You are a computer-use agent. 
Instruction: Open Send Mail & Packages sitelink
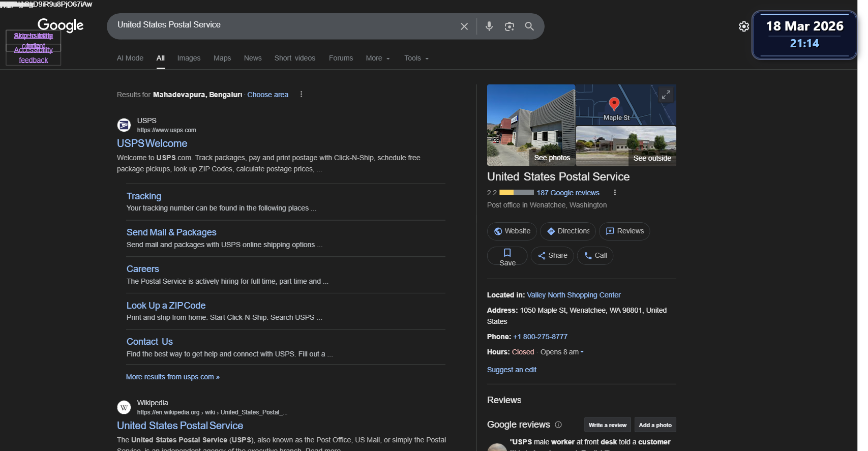171,232
